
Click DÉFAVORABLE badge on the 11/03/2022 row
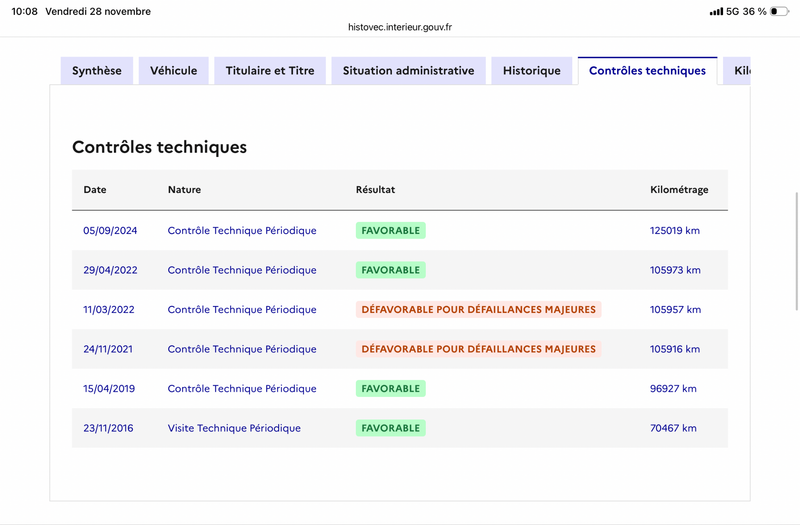[x=478, y=310]
